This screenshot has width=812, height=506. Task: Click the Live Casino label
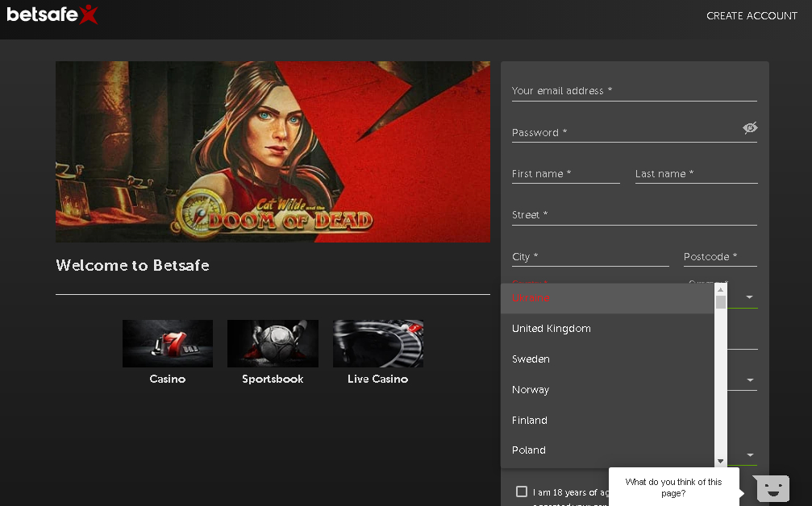click(x=378, y=379)
